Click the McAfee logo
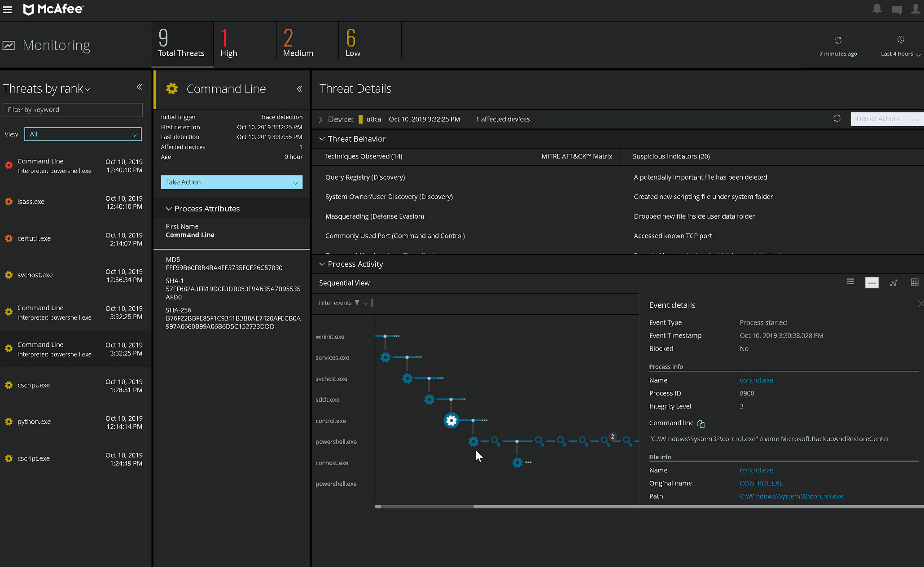The image size is (924, 567). coord(53,9)
